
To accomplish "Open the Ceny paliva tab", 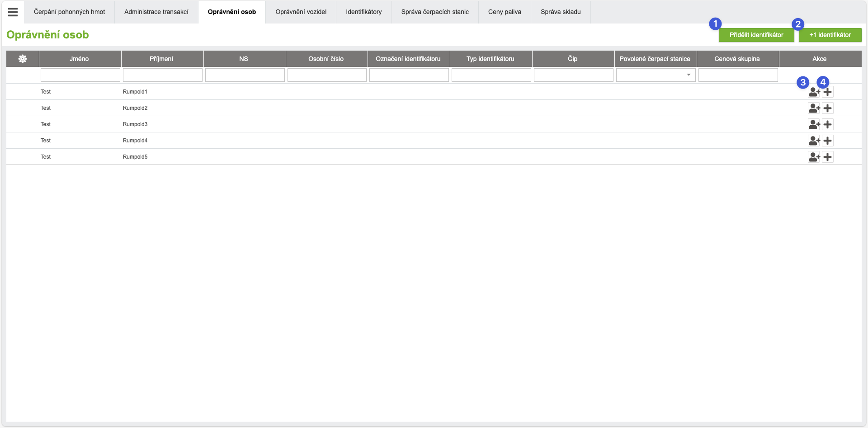I will 505,12.
